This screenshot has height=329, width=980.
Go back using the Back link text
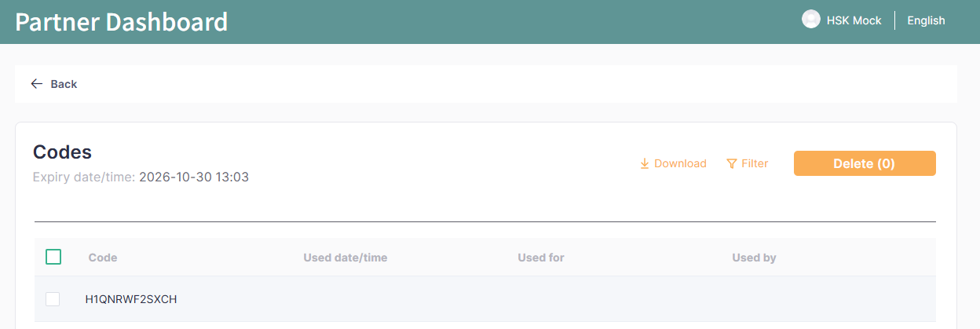click(x=64, y=84)
